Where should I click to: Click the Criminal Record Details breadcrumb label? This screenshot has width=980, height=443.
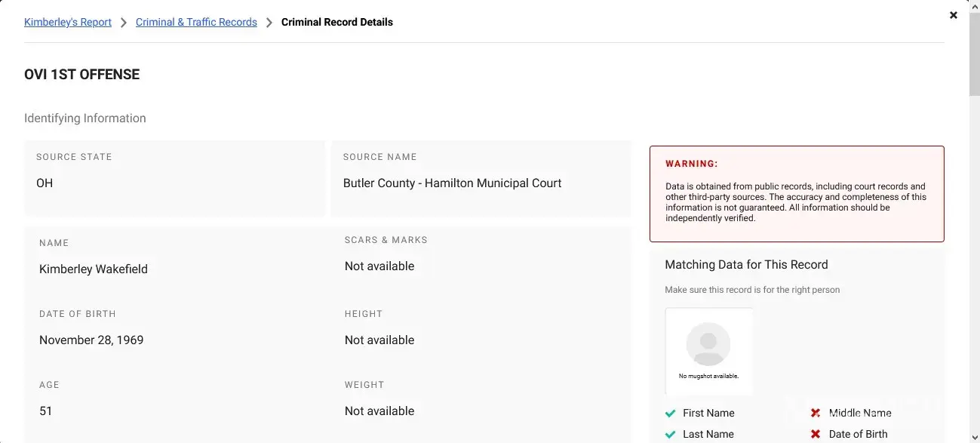tap(336, 23)
